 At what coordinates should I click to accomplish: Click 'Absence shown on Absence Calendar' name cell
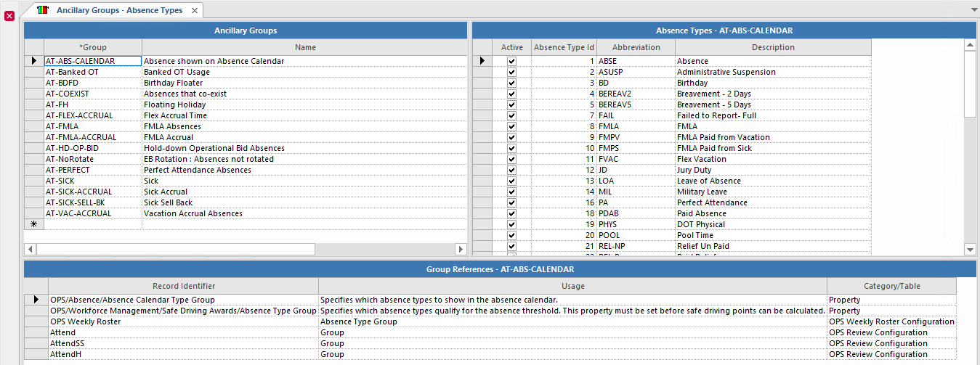tap(304, 61)
